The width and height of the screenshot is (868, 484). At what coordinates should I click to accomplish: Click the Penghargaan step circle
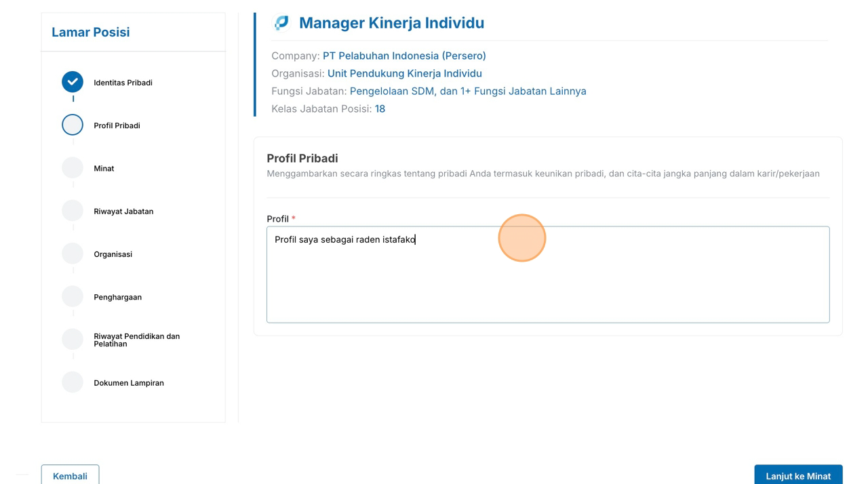tap(73, 296)
